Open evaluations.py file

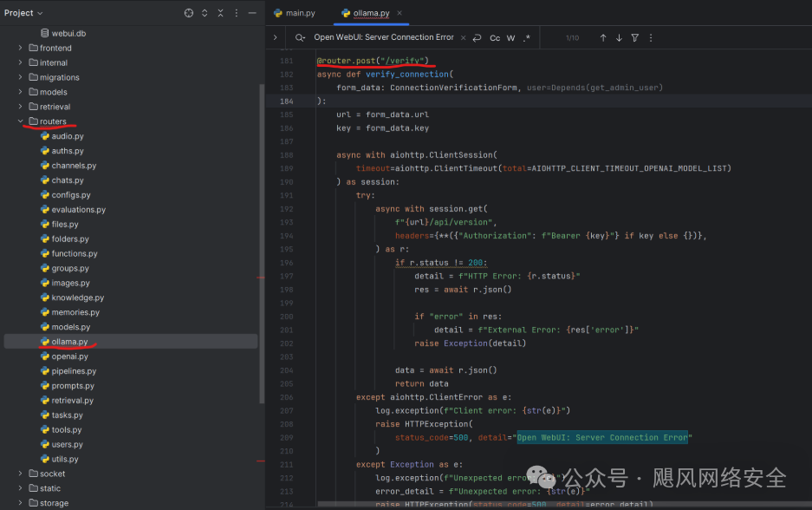(73, 209)
